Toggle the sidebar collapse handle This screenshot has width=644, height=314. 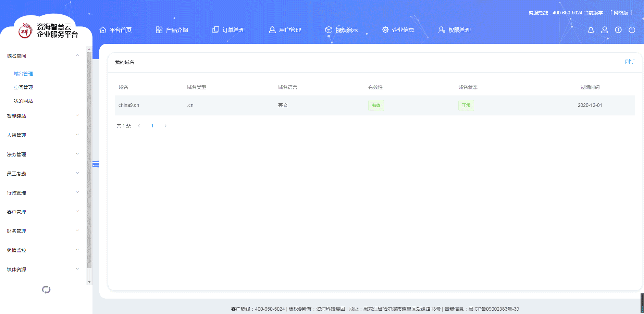(96, 164)
